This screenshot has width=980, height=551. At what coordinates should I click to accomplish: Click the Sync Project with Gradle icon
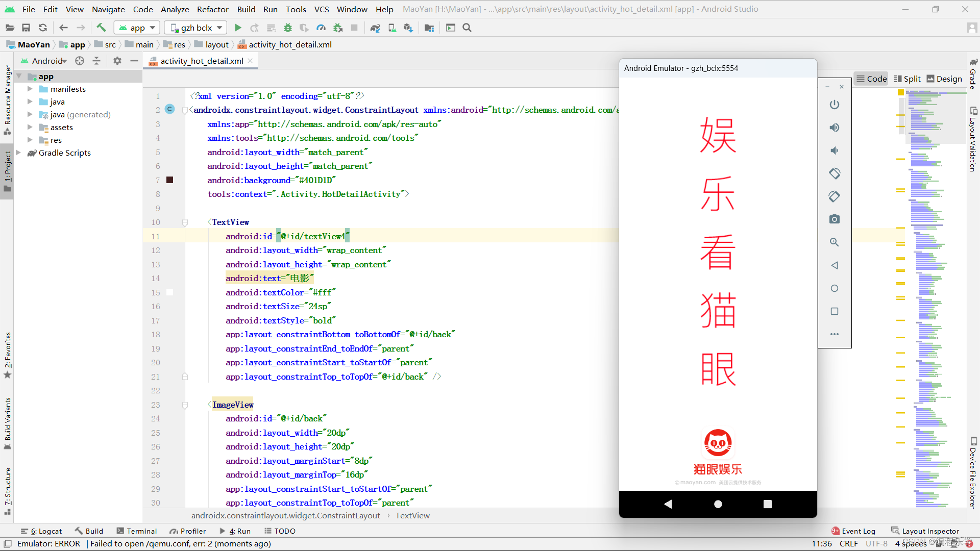(375, 28)
